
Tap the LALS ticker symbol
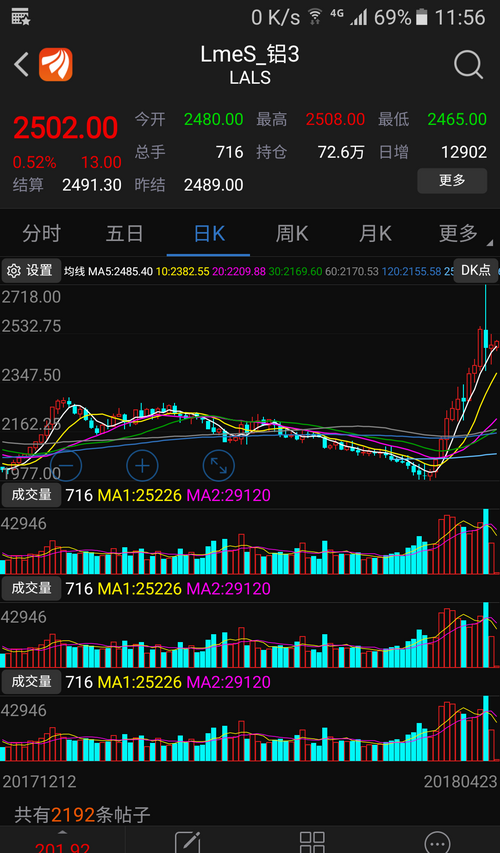click(x=250, y=78)
